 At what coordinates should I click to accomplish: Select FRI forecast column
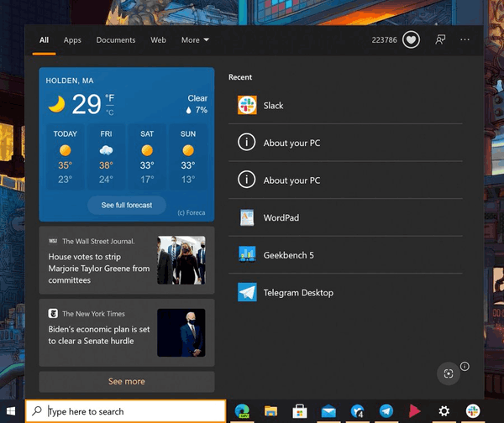106,156
